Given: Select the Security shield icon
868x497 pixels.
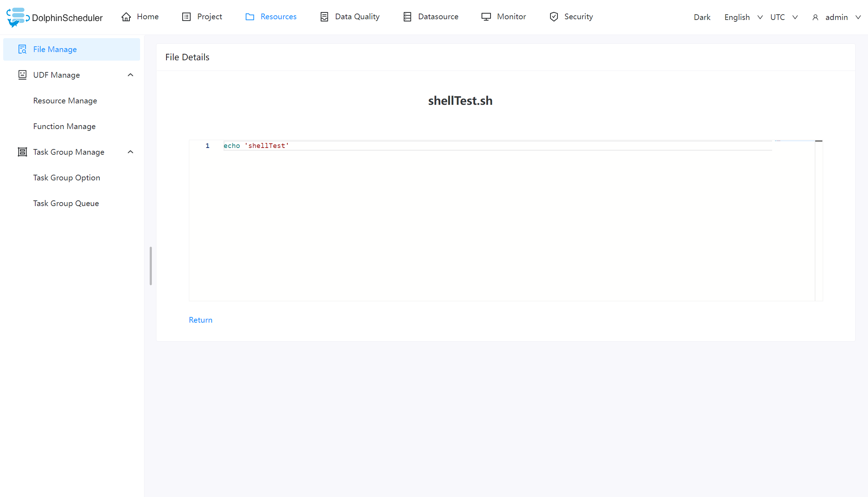Looking at the screenshot, I should pos(554,16).
